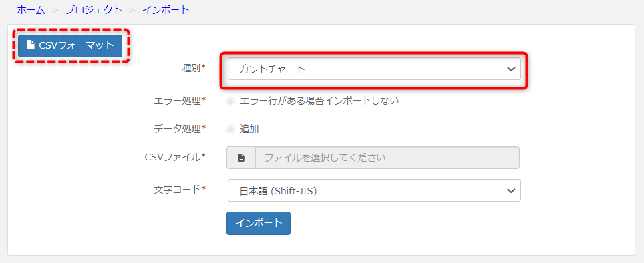Image resolution: width=644 pixels, height=263 pixels.
Task: Click the データ処理 field label
Action: pos(180,129)
